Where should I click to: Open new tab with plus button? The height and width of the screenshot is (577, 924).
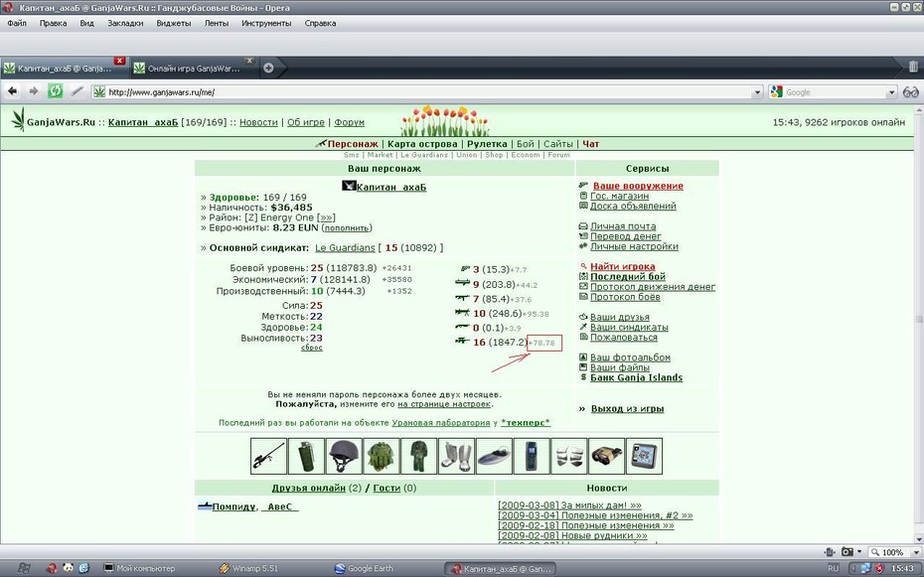tap(268, 68)
